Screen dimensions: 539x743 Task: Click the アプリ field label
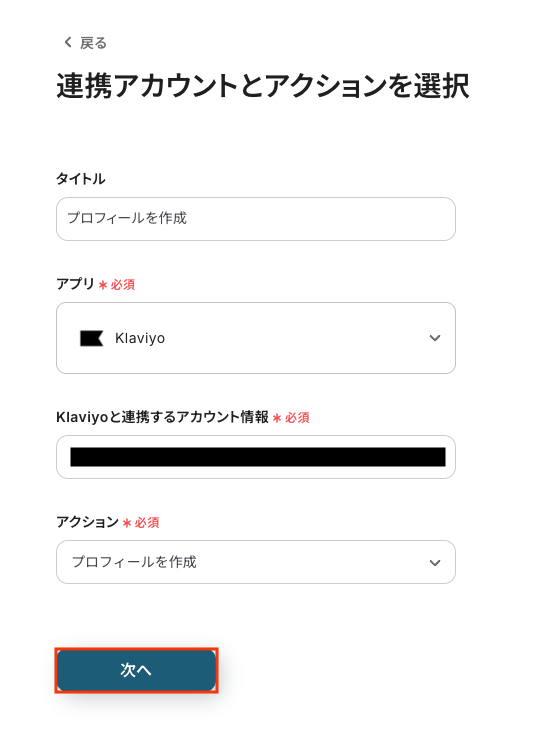(75, 284)
